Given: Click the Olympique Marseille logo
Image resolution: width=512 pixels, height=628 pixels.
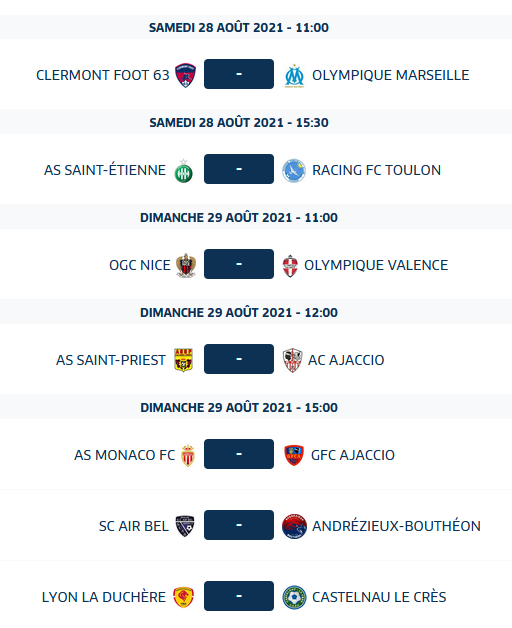Looking at the screenshot, I should [294, 76].
